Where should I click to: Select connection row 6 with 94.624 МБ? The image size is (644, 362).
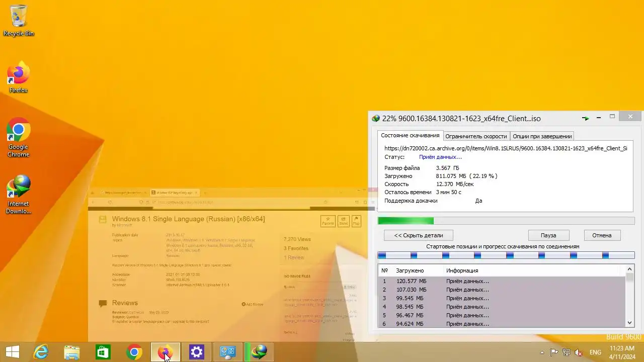pos(502,324)
